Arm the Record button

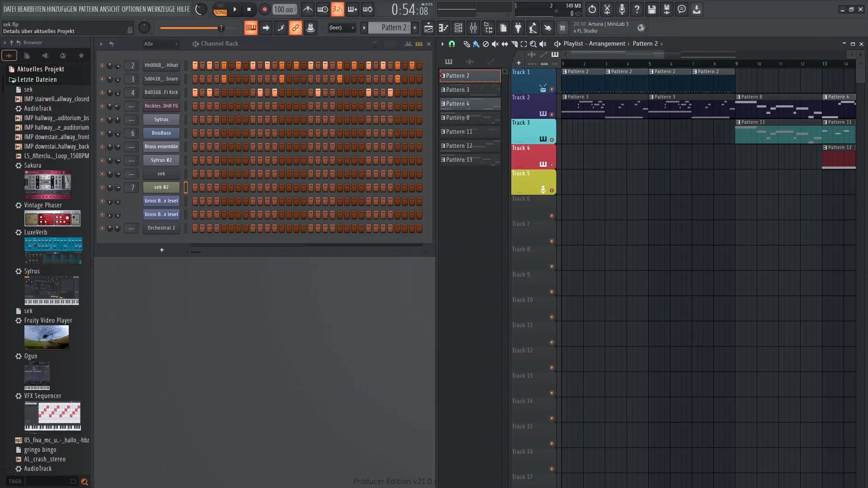coord(264,9)
